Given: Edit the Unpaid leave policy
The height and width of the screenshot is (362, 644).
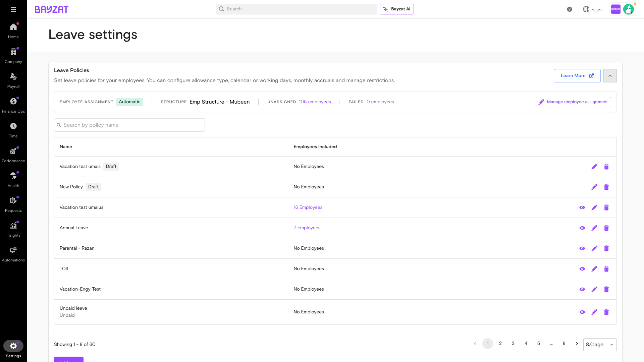Looking at the screenshot, I should pos(594,312).
